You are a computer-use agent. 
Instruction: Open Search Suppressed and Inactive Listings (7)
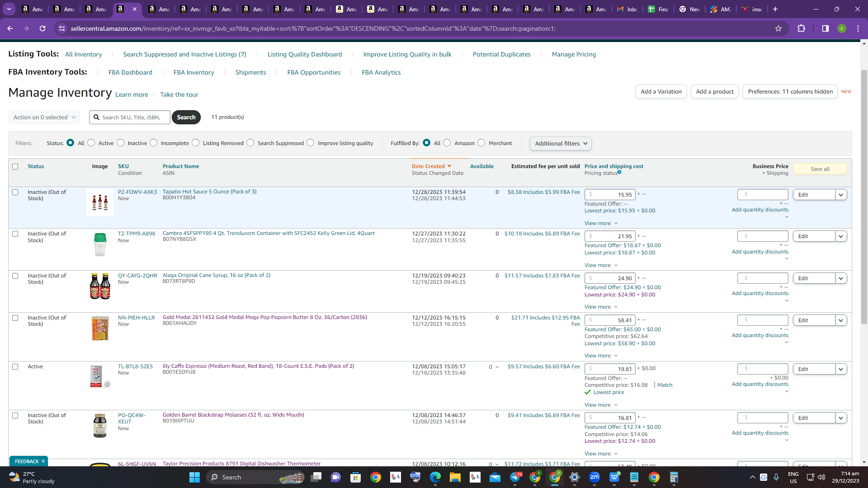click(185, 54)
